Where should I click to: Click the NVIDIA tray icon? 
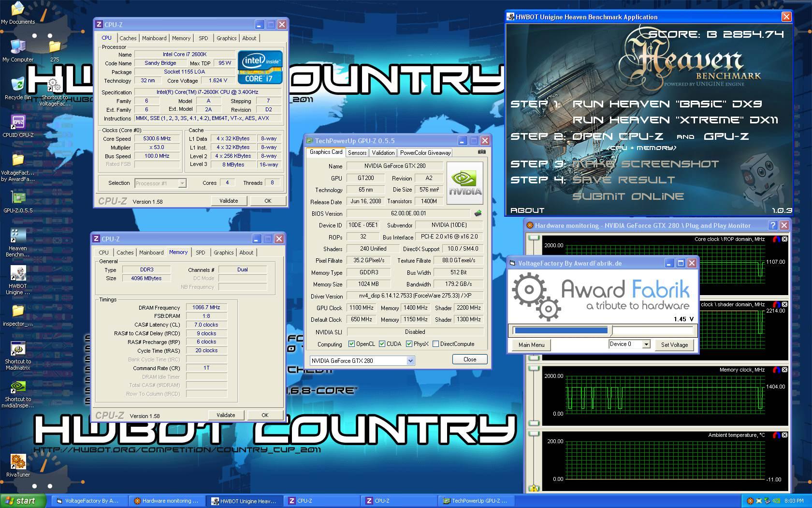point(776,501)
